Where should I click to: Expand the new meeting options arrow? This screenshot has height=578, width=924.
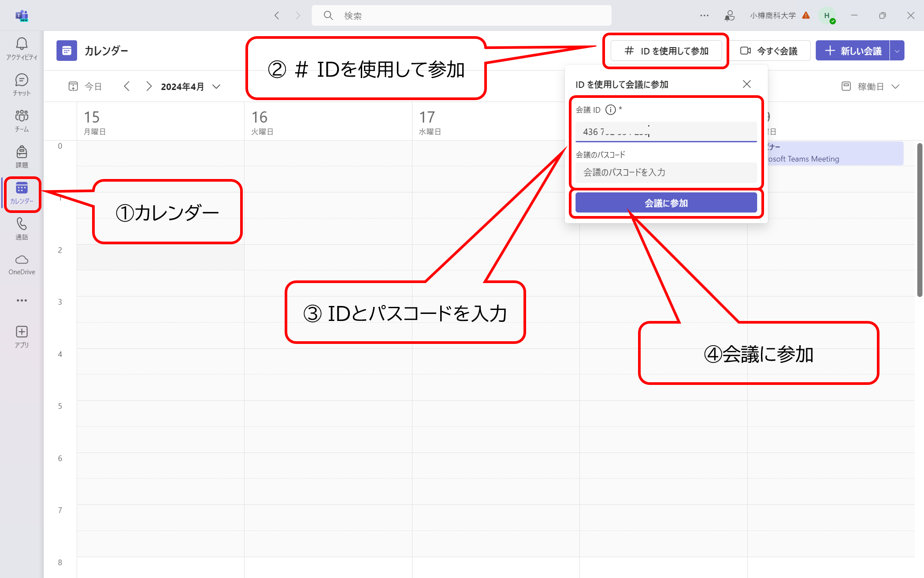897,51
